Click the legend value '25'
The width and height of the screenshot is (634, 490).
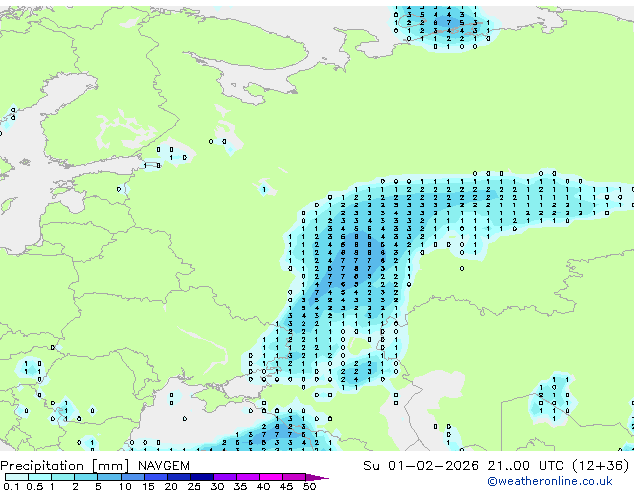point(194,486)
